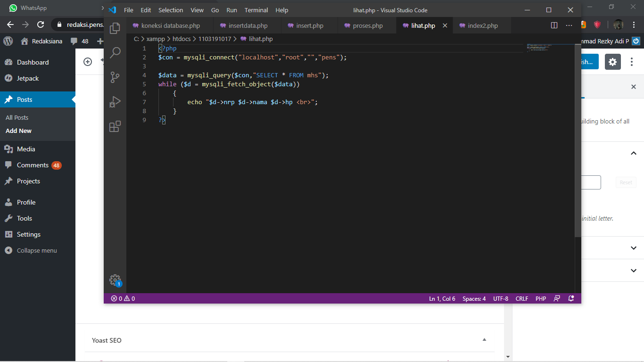
Task: Click the Split Editor Right icon
Action: pyautogui.click(x=554, y=25)
